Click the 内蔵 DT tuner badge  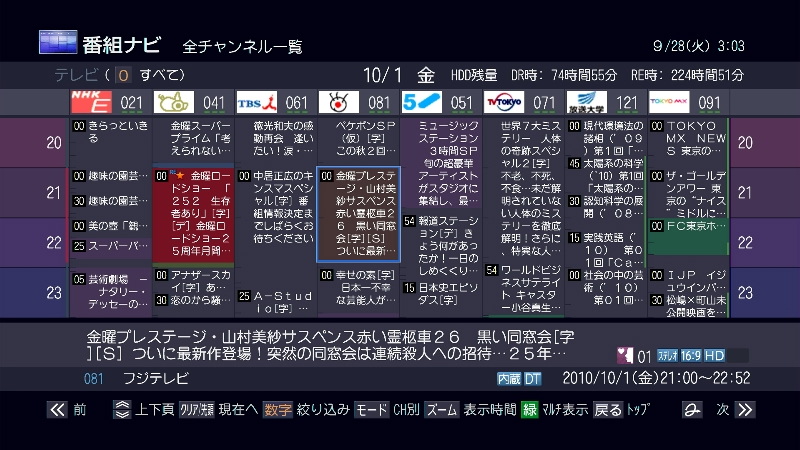519,379
